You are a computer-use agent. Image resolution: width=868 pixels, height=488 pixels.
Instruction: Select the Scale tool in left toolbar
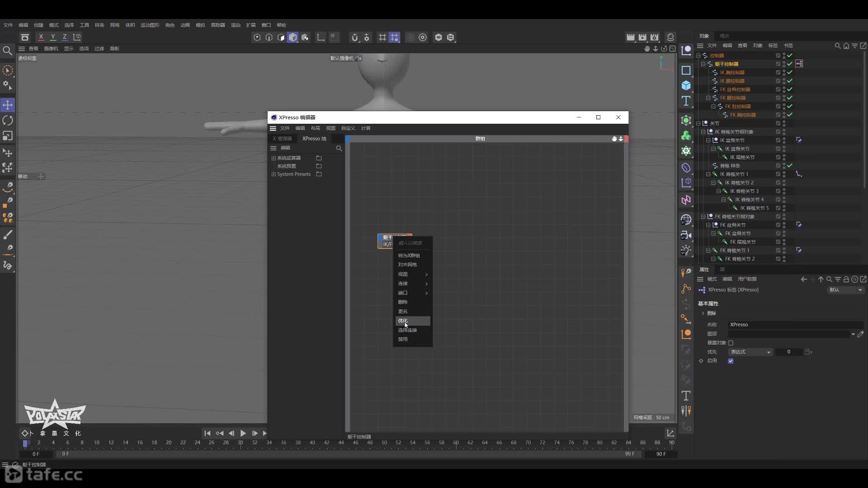[x=8, y=136]
